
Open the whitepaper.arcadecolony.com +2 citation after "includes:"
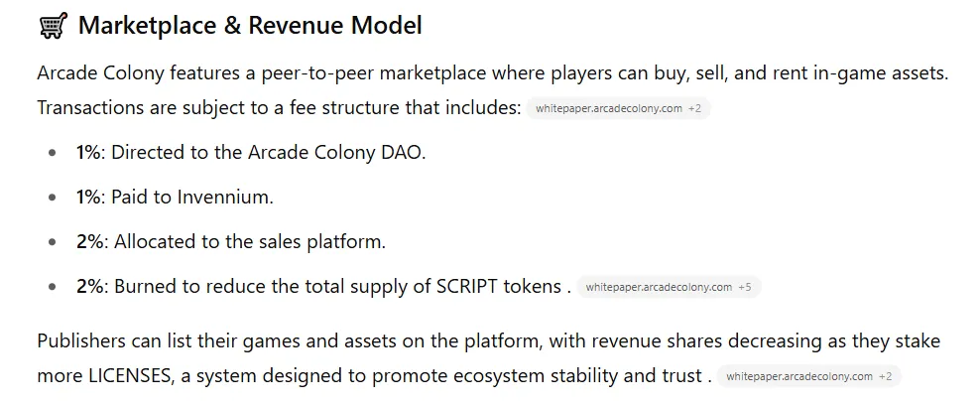tap(618, 109)
